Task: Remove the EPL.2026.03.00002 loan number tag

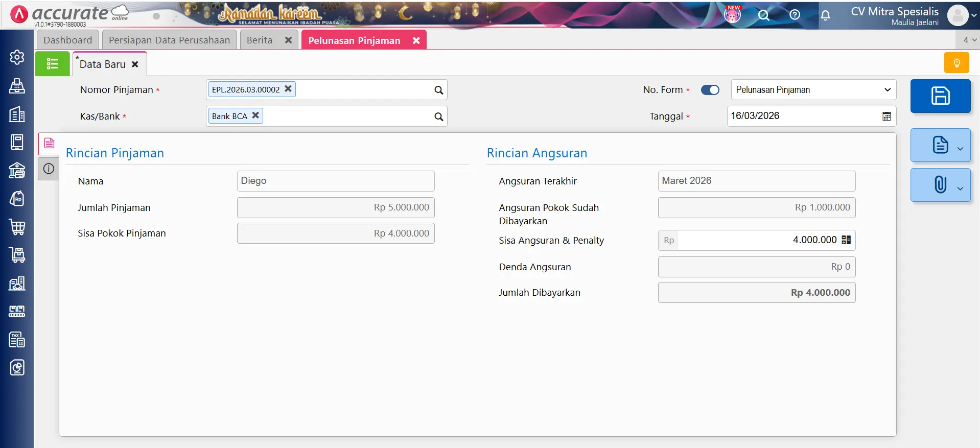Action: [x=288, y=89]
